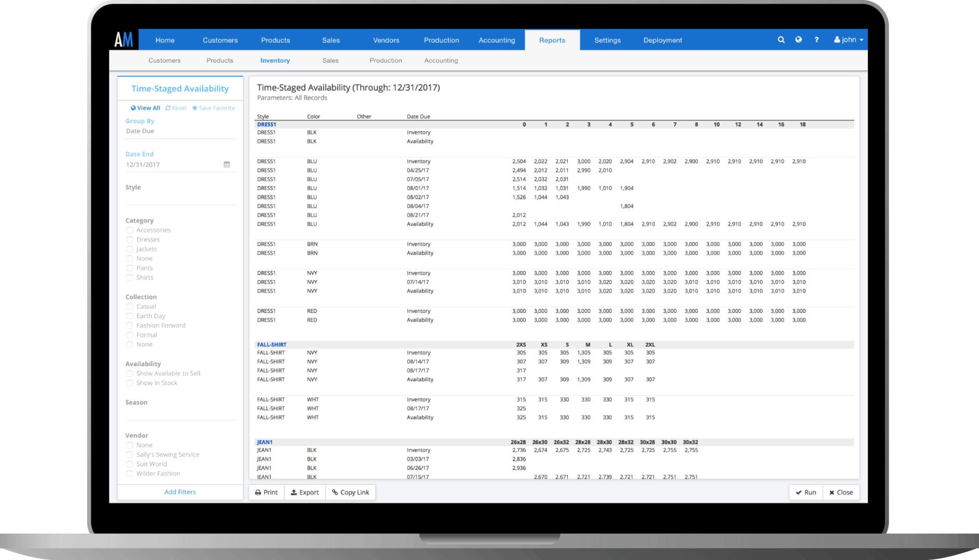The width and height of the screenshot is (979, 560).
Task: Check the Jackets category checkbox
Action: click(130, 249)
